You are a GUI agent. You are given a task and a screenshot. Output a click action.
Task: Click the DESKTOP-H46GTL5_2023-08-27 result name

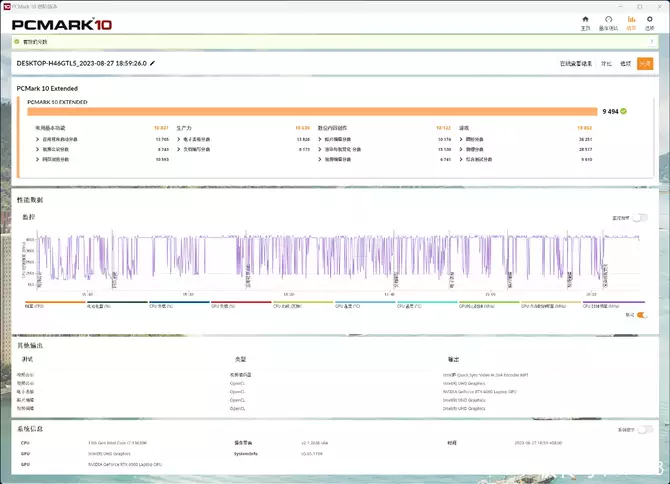click(x=82, y=63)
